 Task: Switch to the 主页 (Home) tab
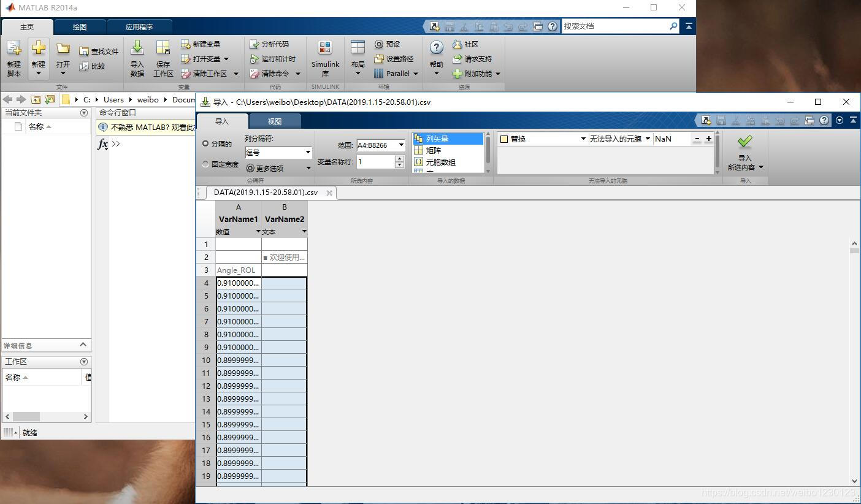tap(27, 27)
